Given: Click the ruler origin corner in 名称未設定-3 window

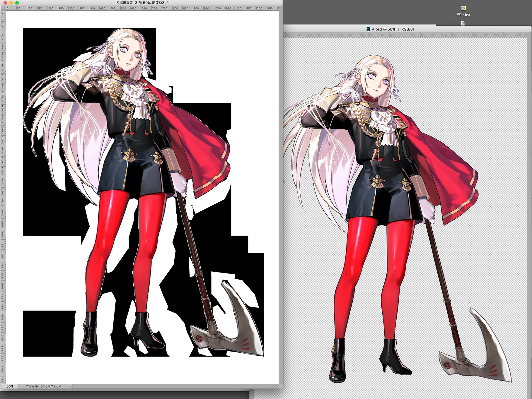Looking at the screenshot, I should coord(3,8).
